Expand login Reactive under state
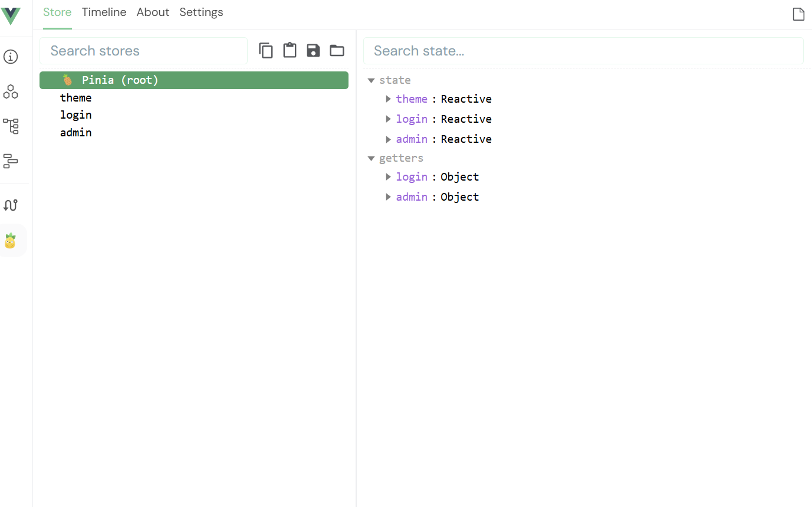 pyautogui.click(x=389, y=119)
